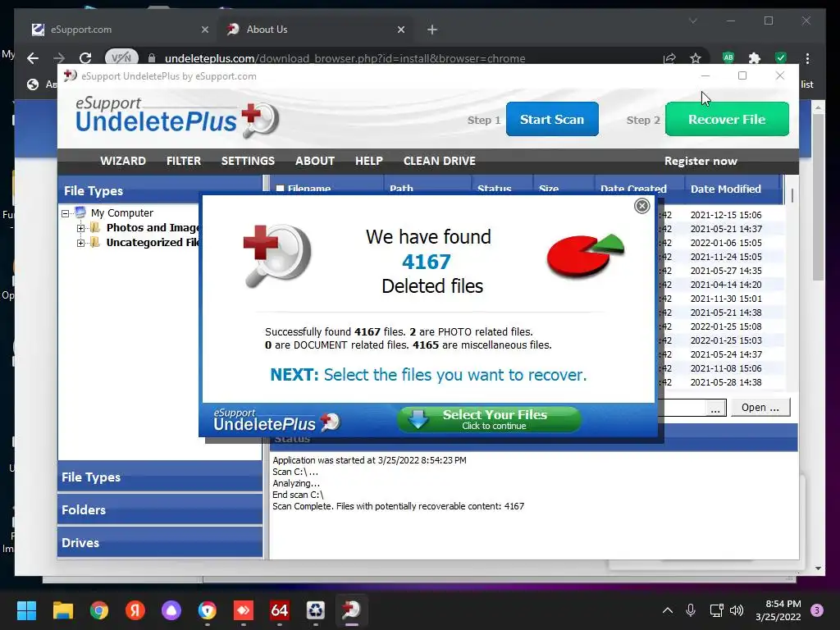Screen dimensions: 840x630
Task: Open the WIZARD menu
Action: coord(123,161)
